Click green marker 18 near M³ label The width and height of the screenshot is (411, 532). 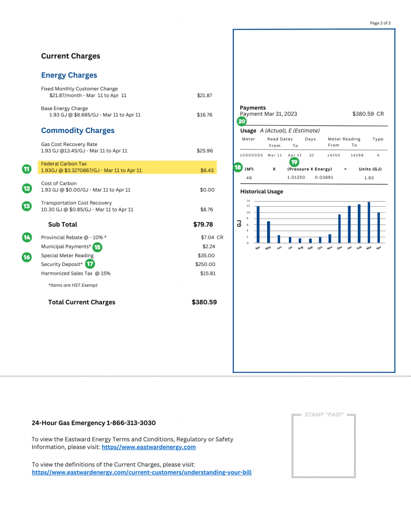238,167
